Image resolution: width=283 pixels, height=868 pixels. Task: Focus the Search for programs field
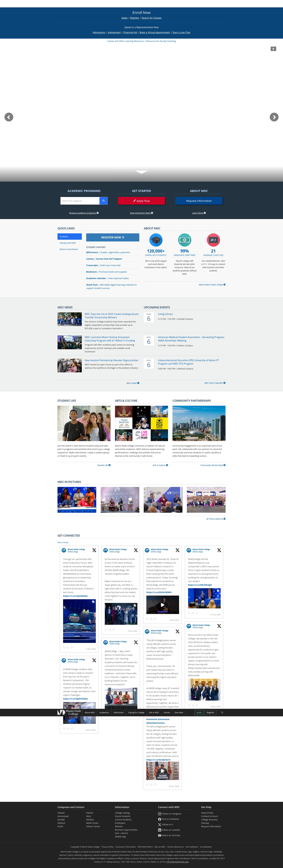[80, 201]
